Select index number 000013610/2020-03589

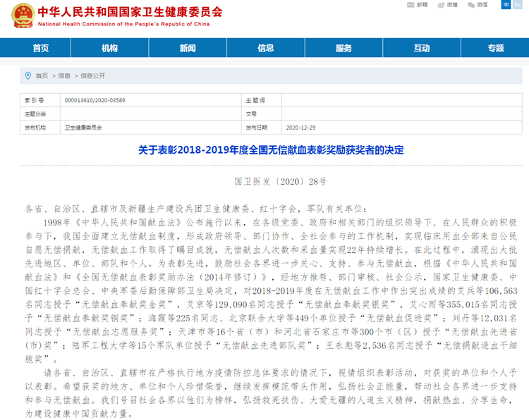(95, 100)
